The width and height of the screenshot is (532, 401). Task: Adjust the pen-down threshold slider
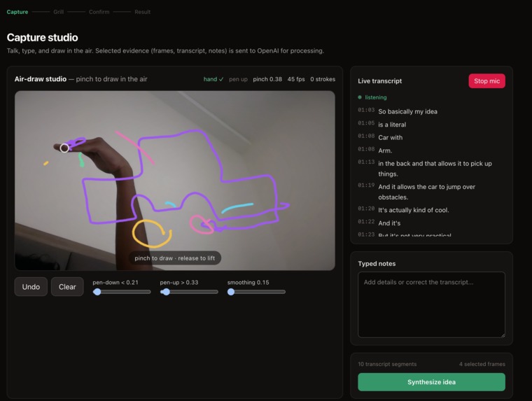click(x=122, y=292)
